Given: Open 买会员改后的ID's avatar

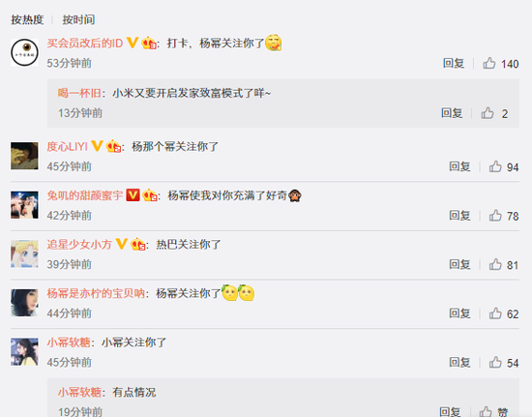Looking at the screenshot, I should [x=24, y=52].
